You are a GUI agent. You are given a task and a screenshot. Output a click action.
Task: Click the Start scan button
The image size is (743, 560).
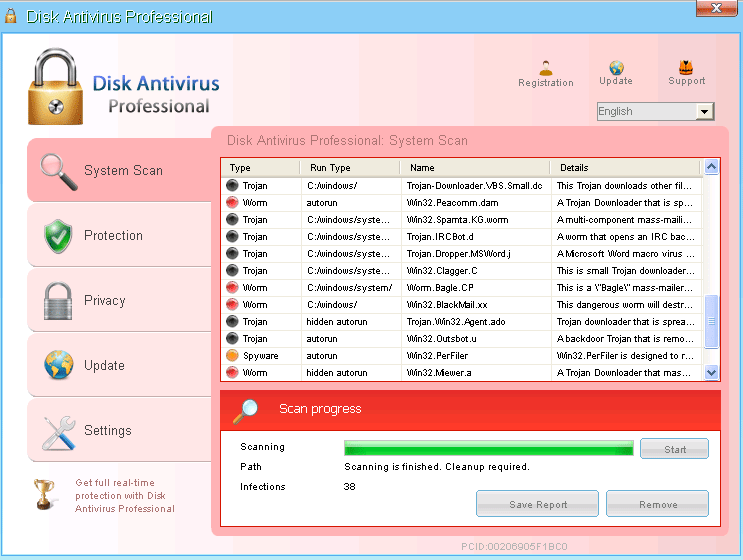tap(674, 449)
